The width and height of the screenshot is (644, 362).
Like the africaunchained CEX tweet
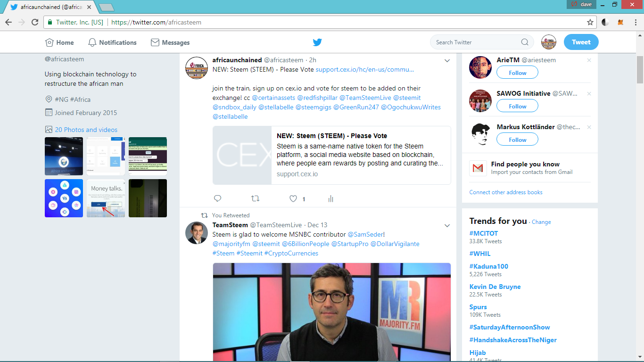pyautogui.click(x=293, y=199)
